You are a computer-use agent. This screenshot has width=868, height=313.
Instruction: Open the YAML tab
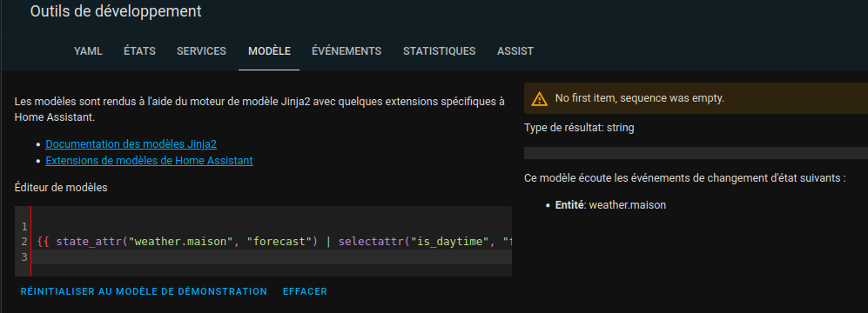88,51
